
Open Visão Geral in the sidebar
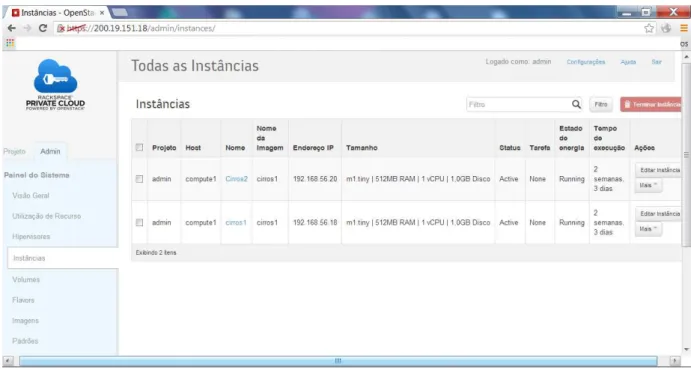point(31,196)
